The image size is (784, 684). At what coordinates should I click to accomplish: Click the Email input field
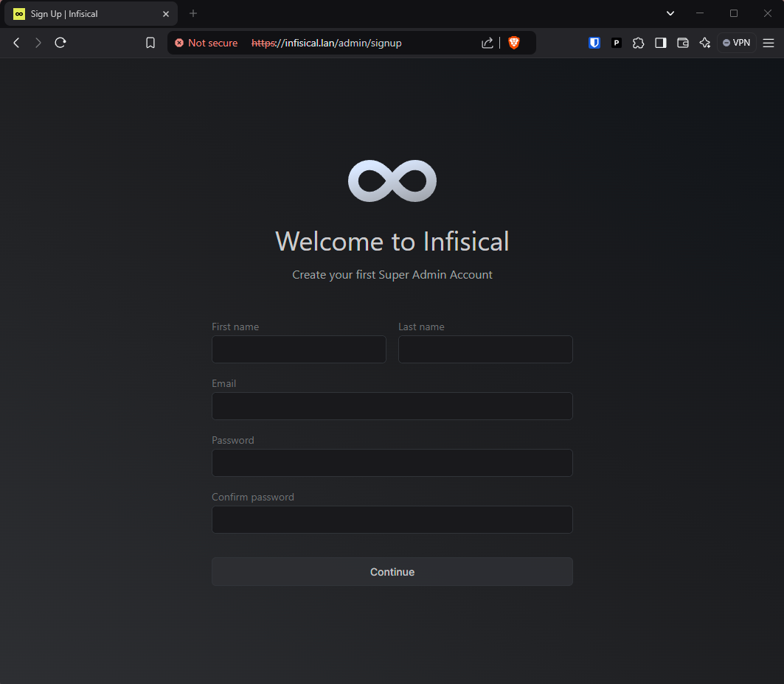click(392, 406)
